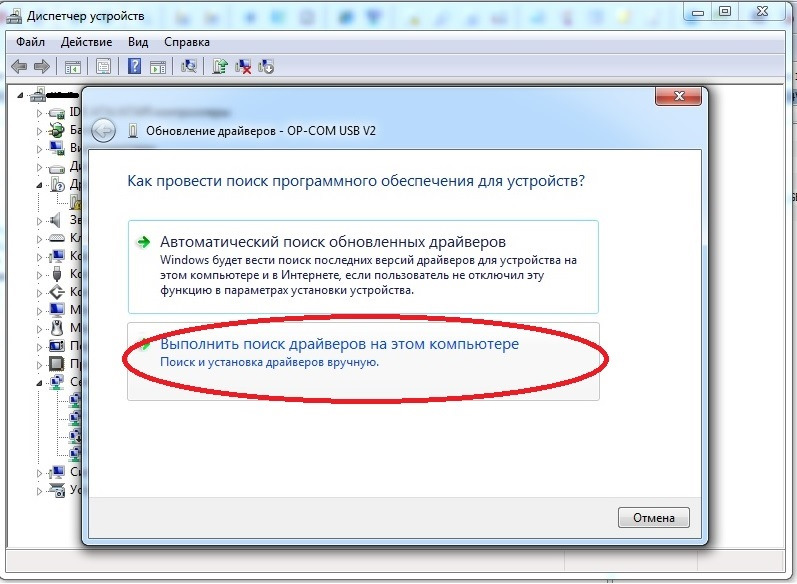Screen dimensions: 797x584
Task: Toggle the show/hide action pane toolbar icon
Action: click(158, 67)
